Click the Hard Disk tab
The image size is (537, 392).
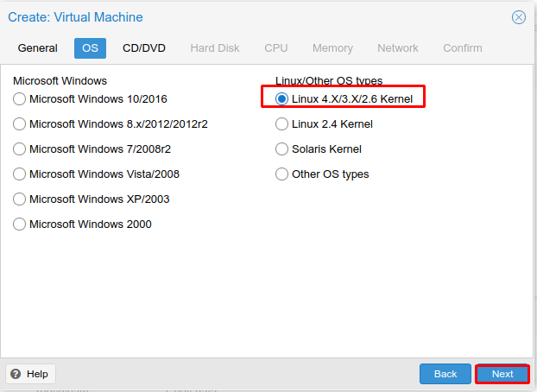click(x=215, y=48)
